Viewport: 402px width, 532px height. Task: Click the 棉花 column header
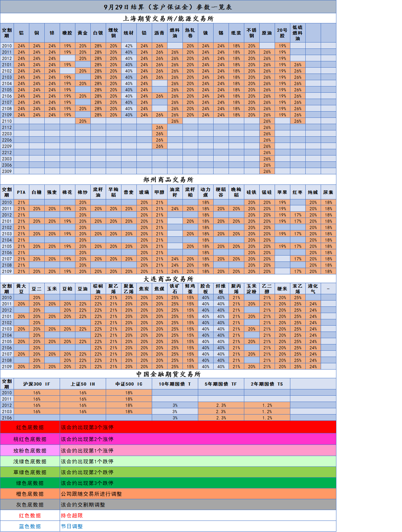(67, 192)
